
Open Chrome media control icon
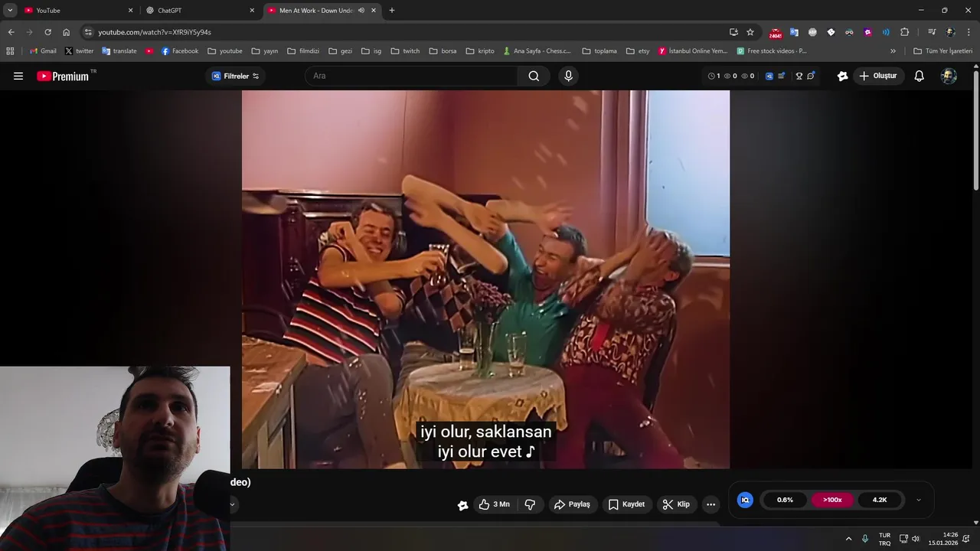coord(932,32)
